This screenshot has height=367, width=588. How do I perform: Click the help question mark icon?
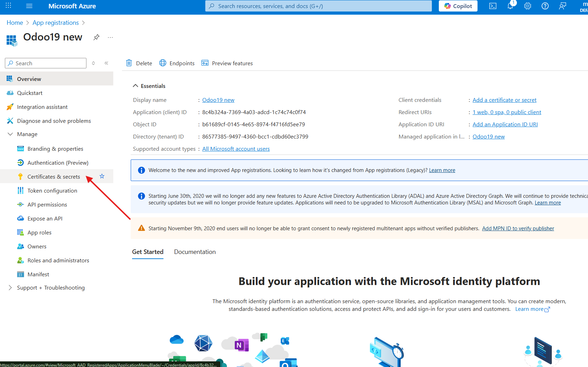click(545, 6)
